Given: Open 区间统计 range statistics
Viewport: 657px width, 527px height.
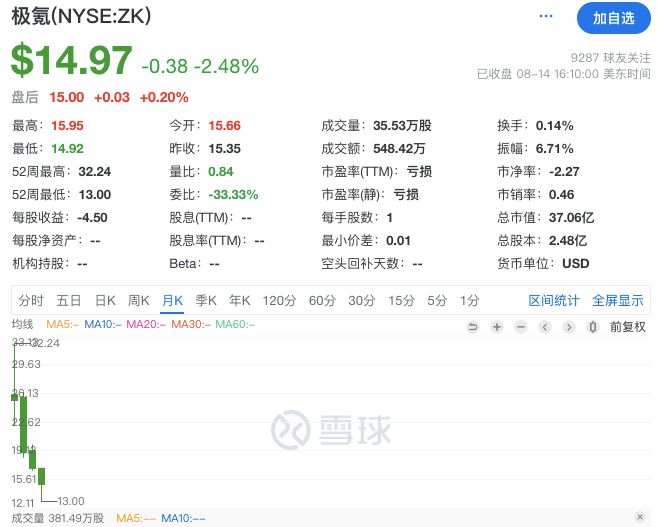Looking at the screenshot, I should [x=554, y=300].
